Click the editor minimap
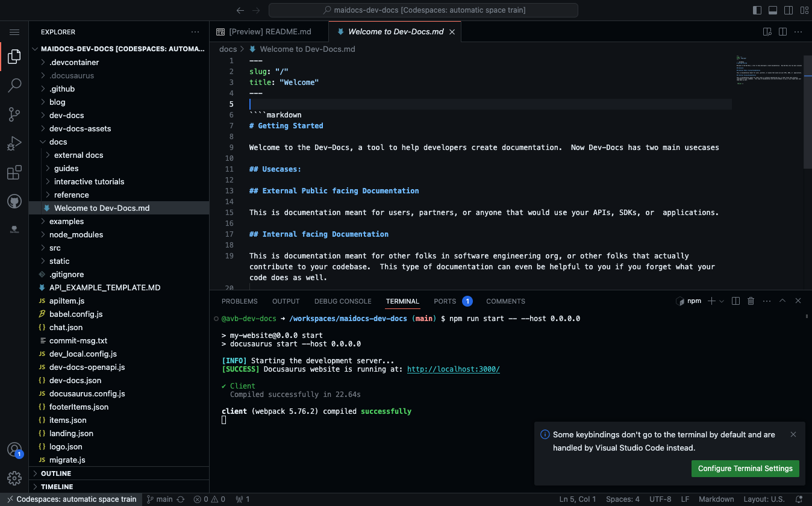The width and height of the screenshot is (812, 506). [x=768, y=72]
